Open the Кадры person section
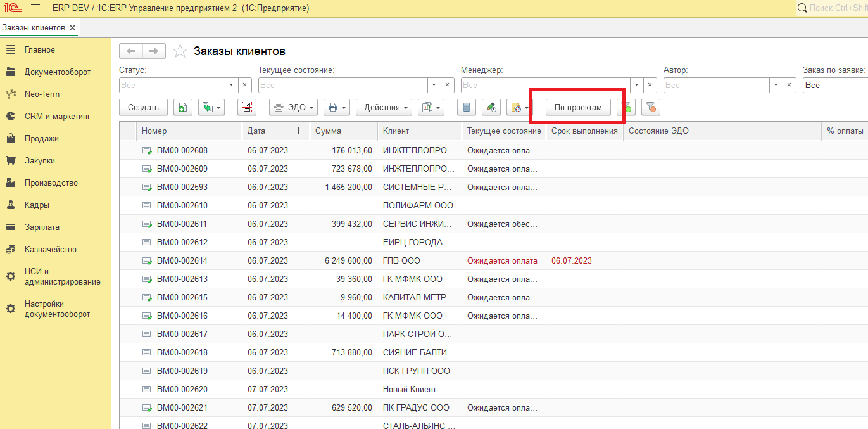868x429 pixels. click(x=37, y=205)
